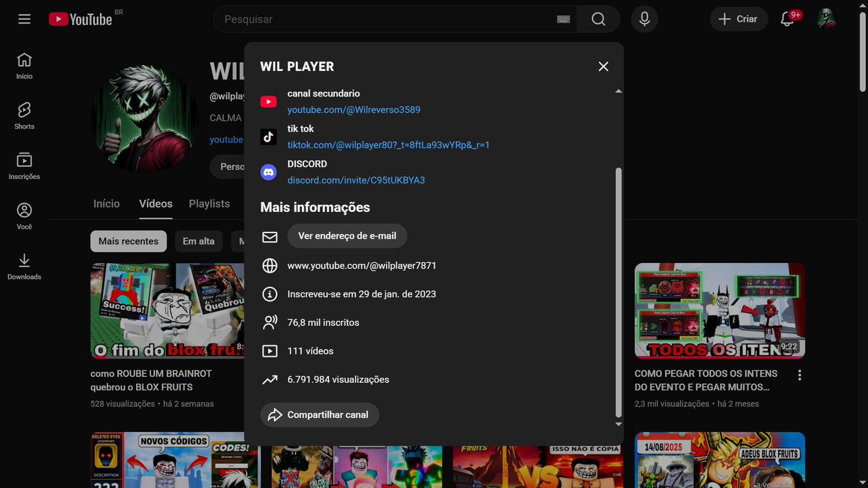Viewport: 868px width, 488px height.
Task: Open the notifications bell
Action: click(787, 19)
